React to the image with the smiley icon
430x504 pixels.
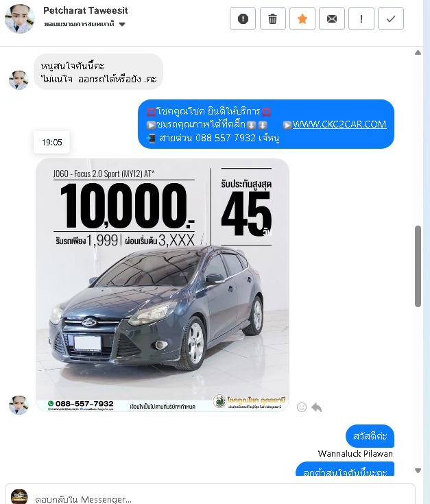click(x=302, y=407)
